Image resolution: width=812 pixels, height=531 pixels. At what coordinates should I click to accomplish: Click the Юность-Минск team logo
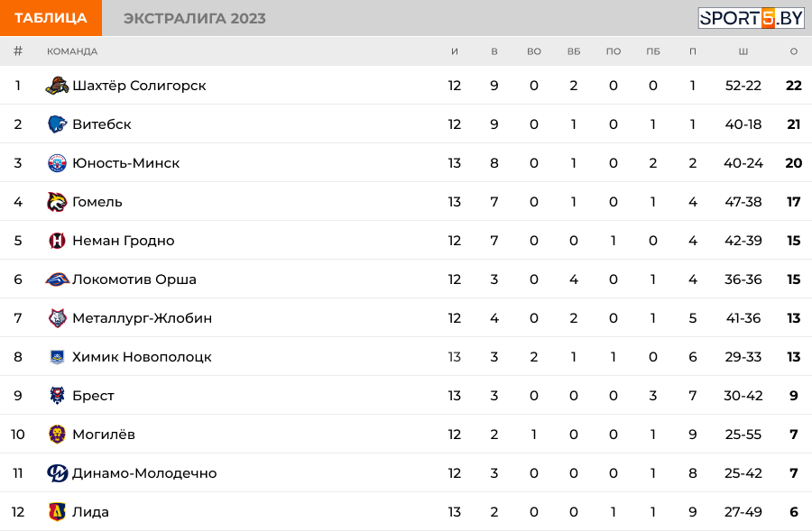point(57,163)
